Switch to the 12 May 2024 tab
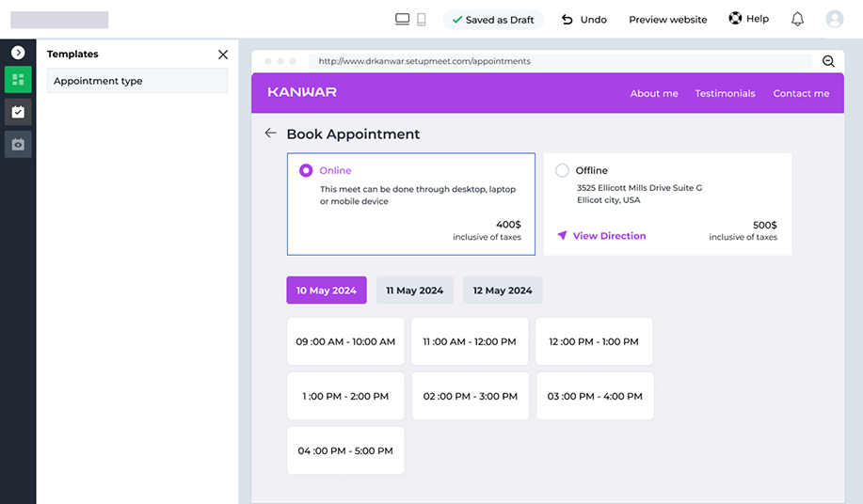The image size is (863, 504). (503, 291)
